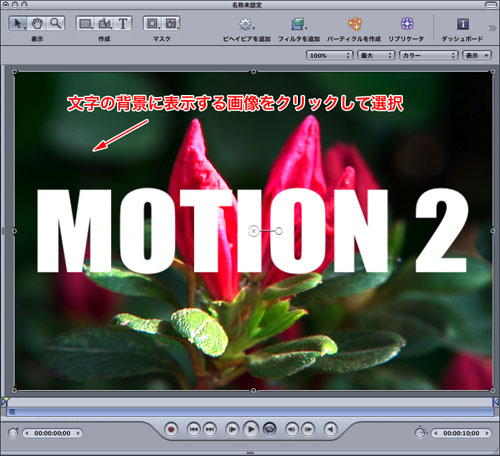The height and width of the screenshot is (456, 500).
Task: Click the middle-left bounding box handle
Action: tap(14, 231)
